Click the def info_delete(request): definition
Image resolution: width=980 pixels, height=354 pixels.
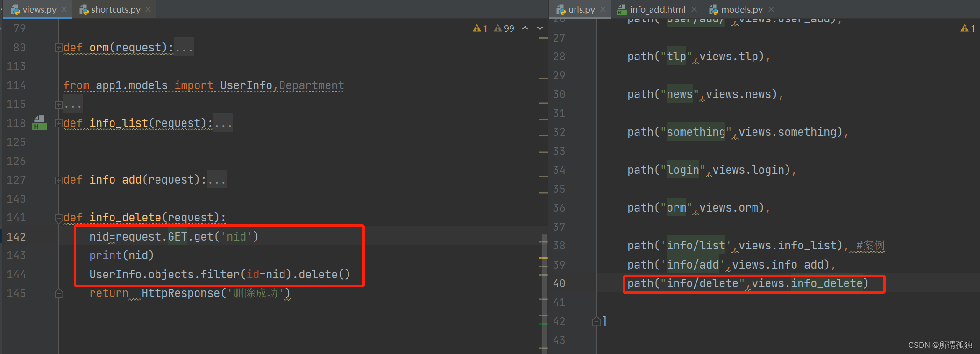point(144,218)
